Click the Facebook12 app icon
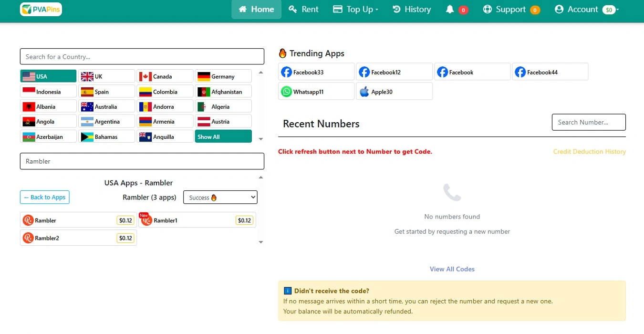644x334 pixels. point(364,72)
